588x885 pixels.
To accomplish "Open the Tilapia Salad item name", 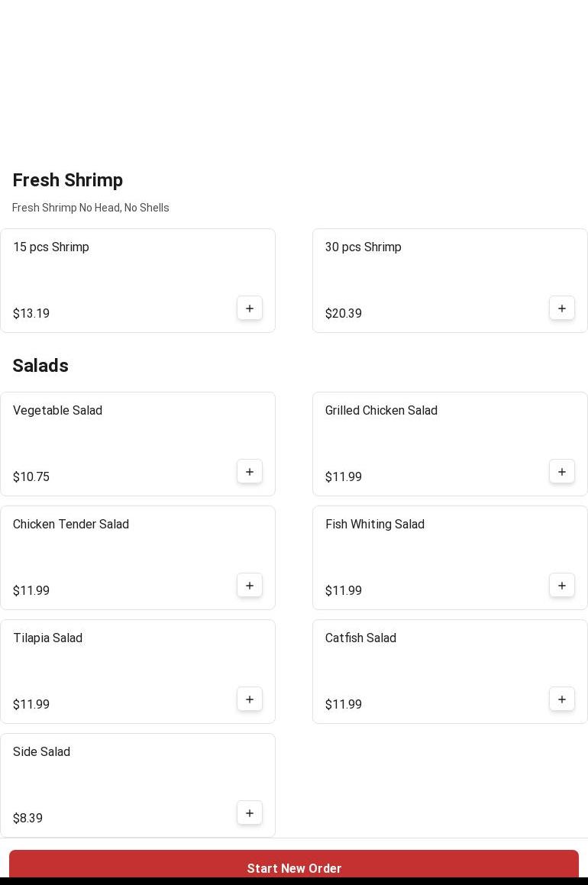I will click(47, 638).
